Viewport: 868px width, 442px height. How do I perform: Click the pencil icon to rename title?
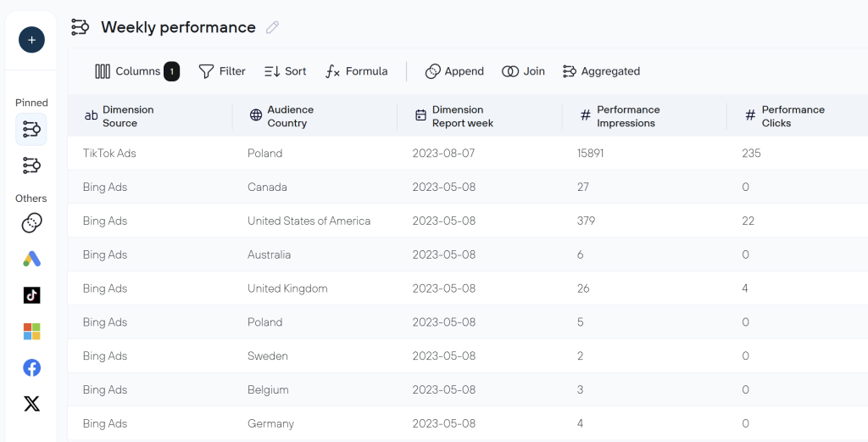[272, 28]
